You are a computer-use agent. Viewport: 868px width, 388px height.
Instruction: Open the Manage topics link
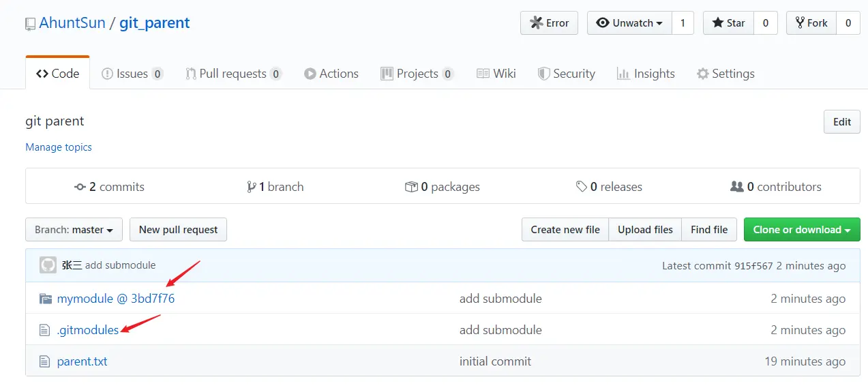point(59,147)
